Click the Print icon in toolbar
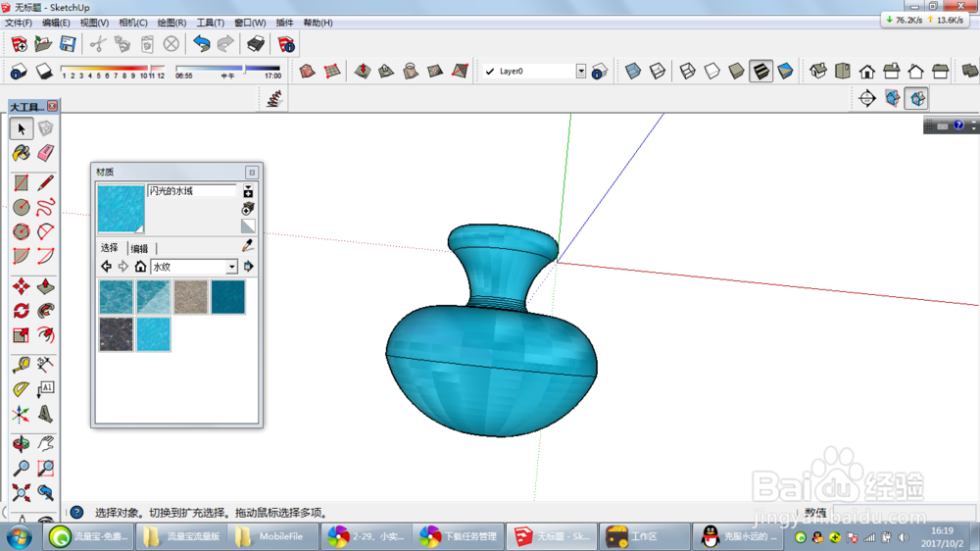 (256, 44)
